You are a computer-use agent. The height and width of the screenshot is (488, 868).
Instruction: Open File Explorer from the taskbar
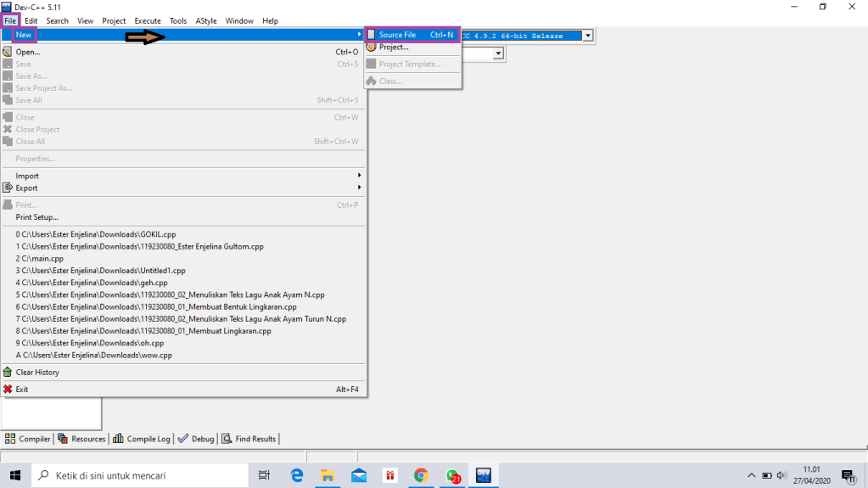point(328,475)
